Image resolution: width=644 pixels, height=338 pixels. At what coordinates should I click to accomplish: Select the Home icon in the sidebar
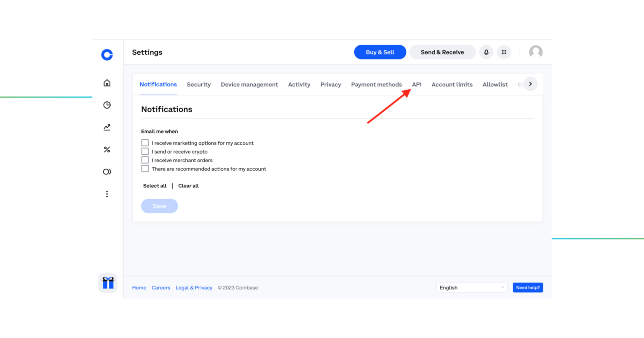click(107, 83)
